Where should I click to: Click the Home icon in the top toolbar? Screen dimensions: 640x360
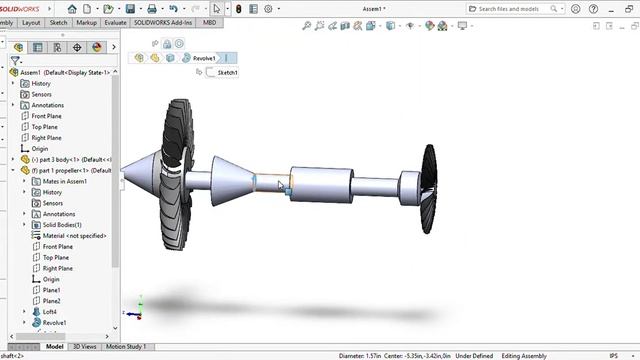pyautogui.click(x=72, y=9)
